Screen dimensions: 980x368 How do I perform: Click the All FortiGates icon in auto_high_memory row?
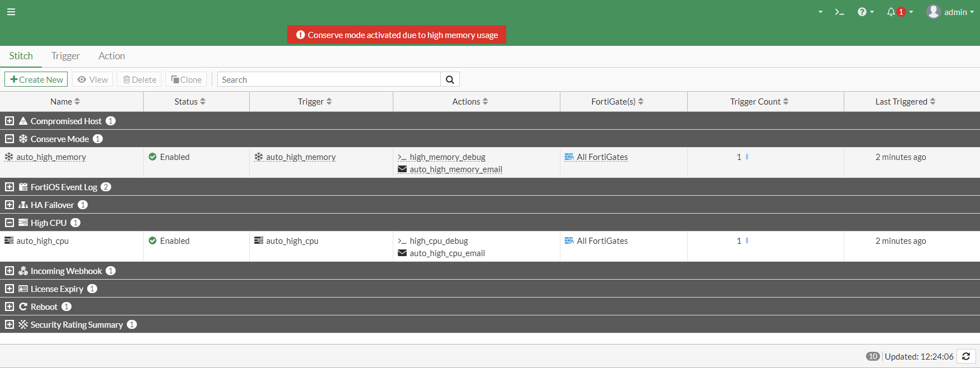tap(569, 157)
